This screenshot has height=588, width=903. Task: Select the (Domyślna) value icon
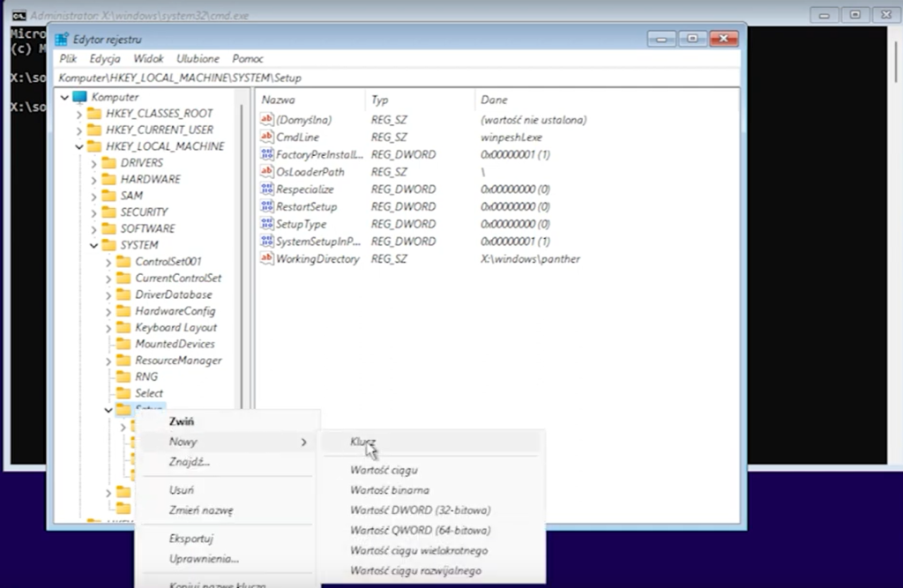coord(266,119)
